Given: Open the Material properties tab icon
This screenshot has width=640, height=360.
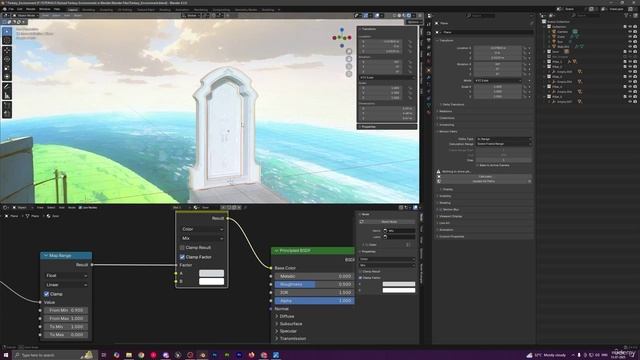Looking at the screenshot, I should [429, 112].
